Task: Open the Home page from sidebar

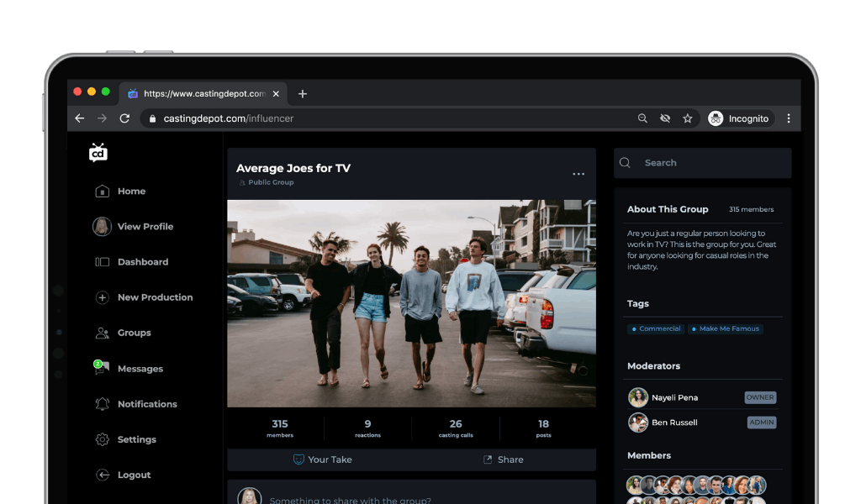Action: 130,192
